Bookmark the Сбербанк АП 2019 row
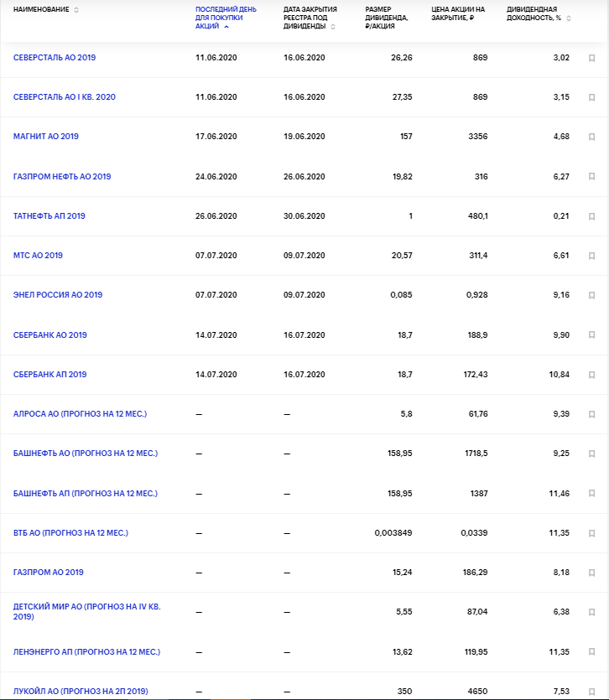This screenshot has height=700, width=609. (591, 375)
